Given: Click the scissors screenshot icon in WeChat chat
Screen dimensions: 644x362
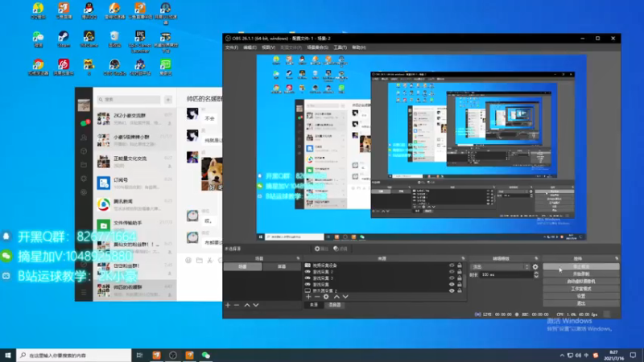Looking at the screenshot, I should pos(210,260).
